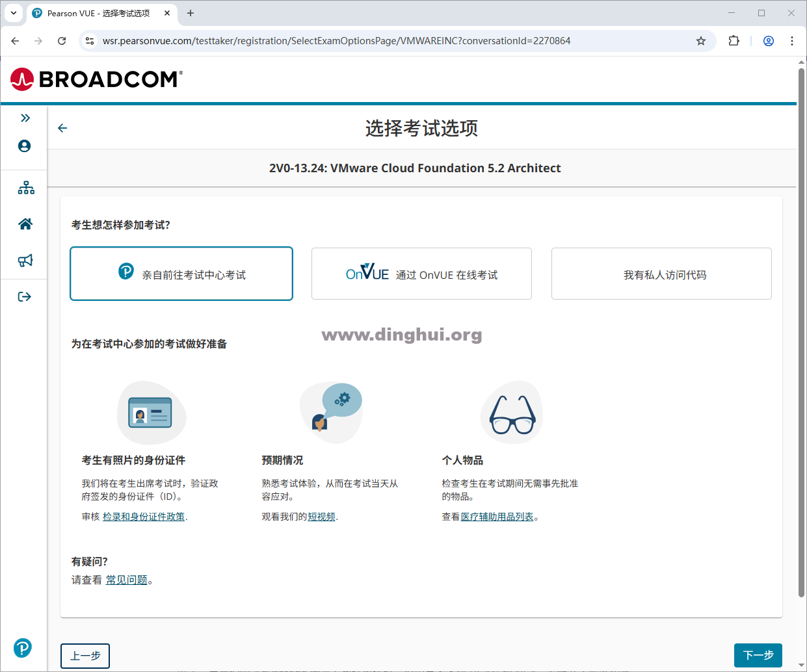807x672 pixels.
Task: Click the exam name 2V0-13.24 heading
Action: (x=415, y=168)
